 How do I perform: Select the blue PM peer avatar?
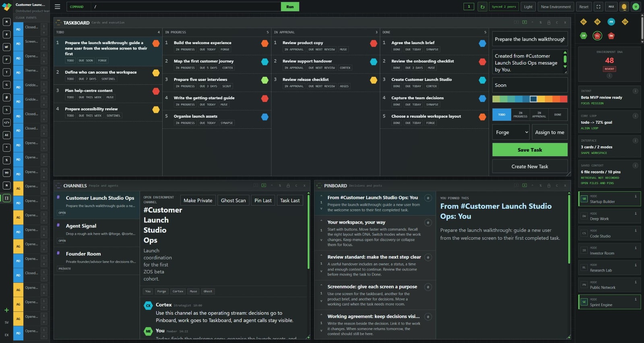(x=611, y=22)
